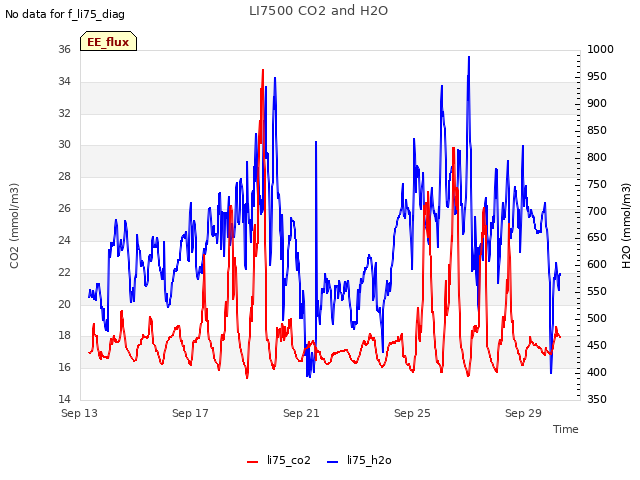Click the 1000 value on H2O axis
Image resolution: width=640 pixels, height=480 pixels.
tap(600, 49)
